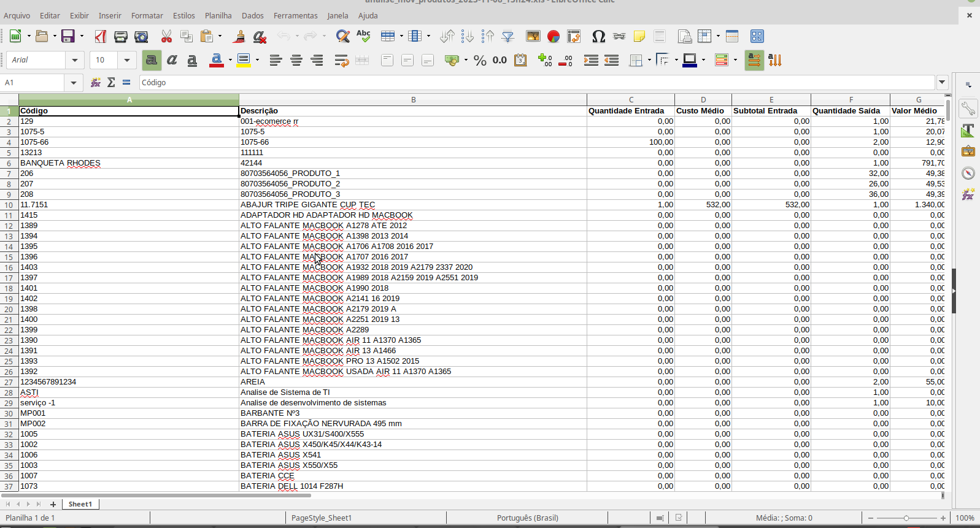Open the background color dropdown arrow
The image size is (980, 528).
pyautogui.click(x=257, y=60)
